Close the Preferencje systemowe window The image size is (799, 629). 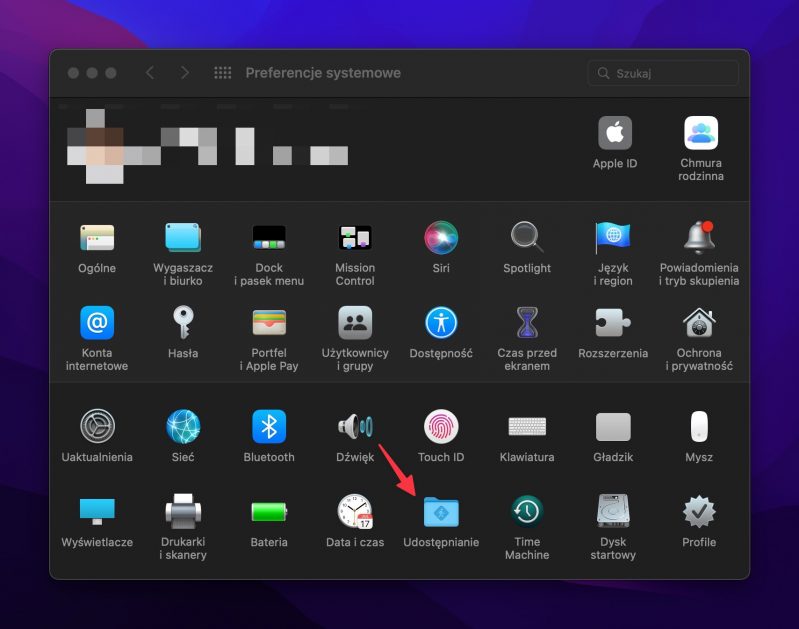click(73, 73)
